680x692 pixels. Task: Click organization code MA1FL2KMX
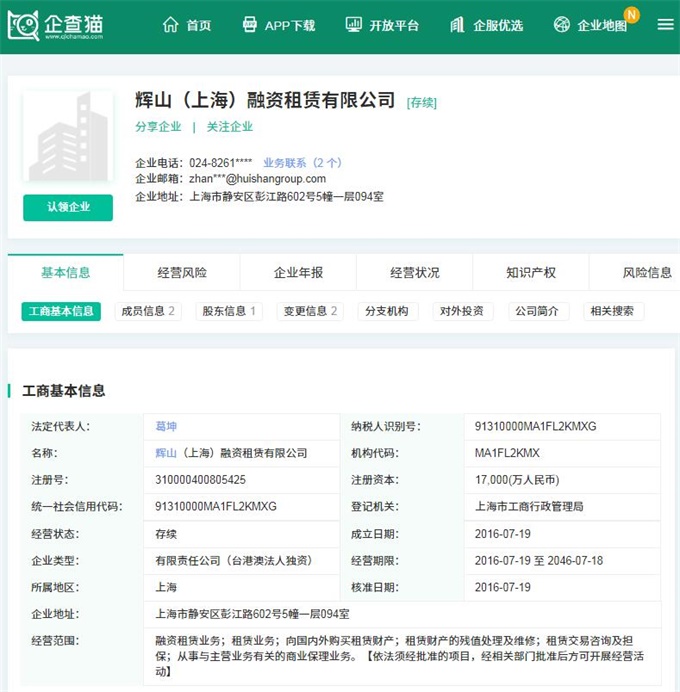507,453
